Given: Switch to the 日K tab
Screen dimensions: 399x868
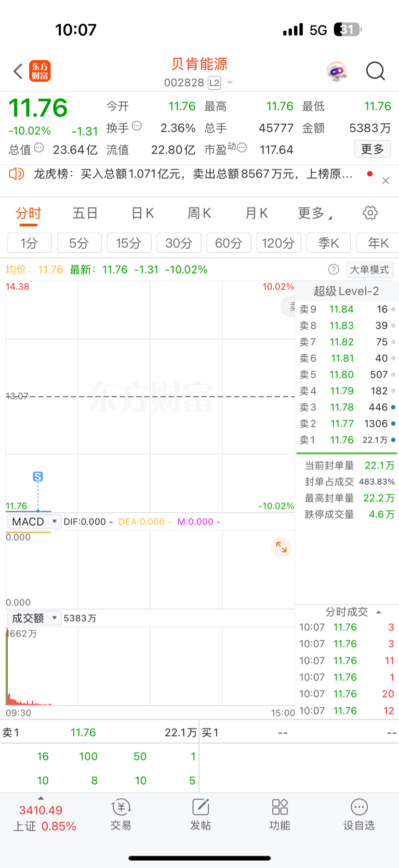Looking at the screenshot, I should point(143,213).
